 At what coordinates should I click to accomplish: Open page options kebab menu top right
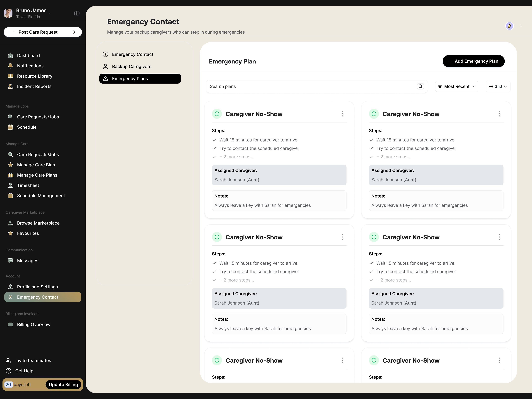pyautogui.click(x=521, y=26)
